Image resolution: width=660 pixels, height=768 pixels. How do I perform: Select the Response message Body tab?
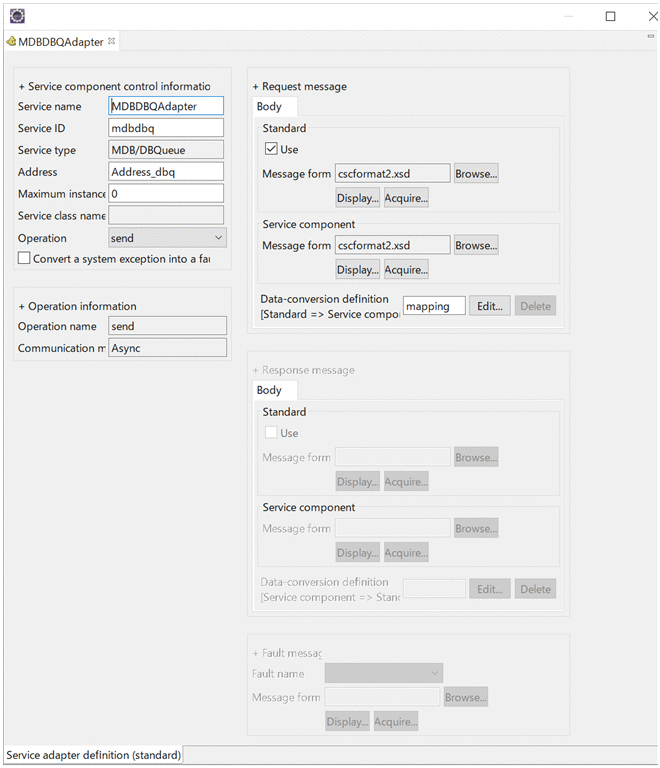(270, 391)
